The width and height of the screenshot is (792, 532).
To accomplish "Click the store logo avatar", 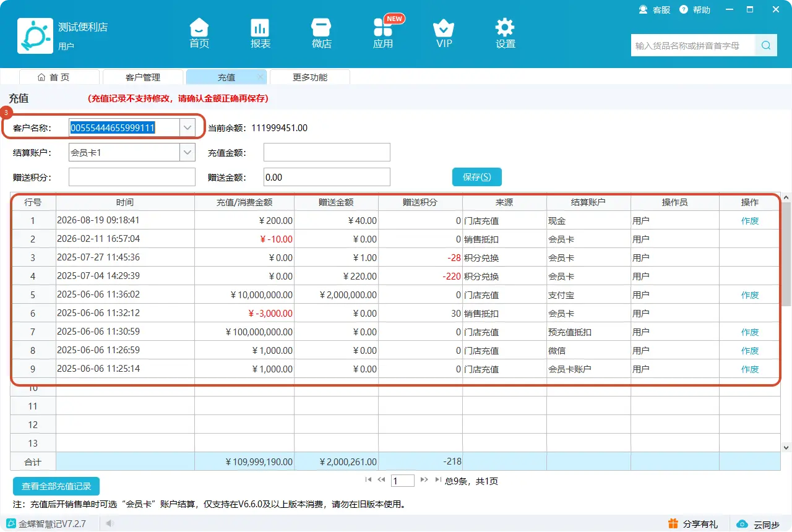I will pyautogui.click(x=35, y=36).
